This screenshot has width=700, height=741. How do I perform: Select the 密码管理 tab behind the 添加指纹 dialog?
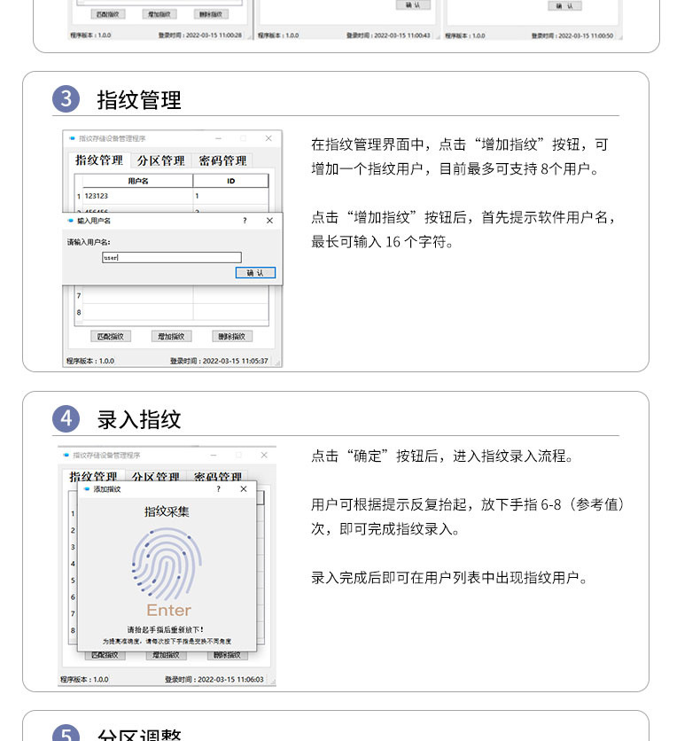point(218,475)
